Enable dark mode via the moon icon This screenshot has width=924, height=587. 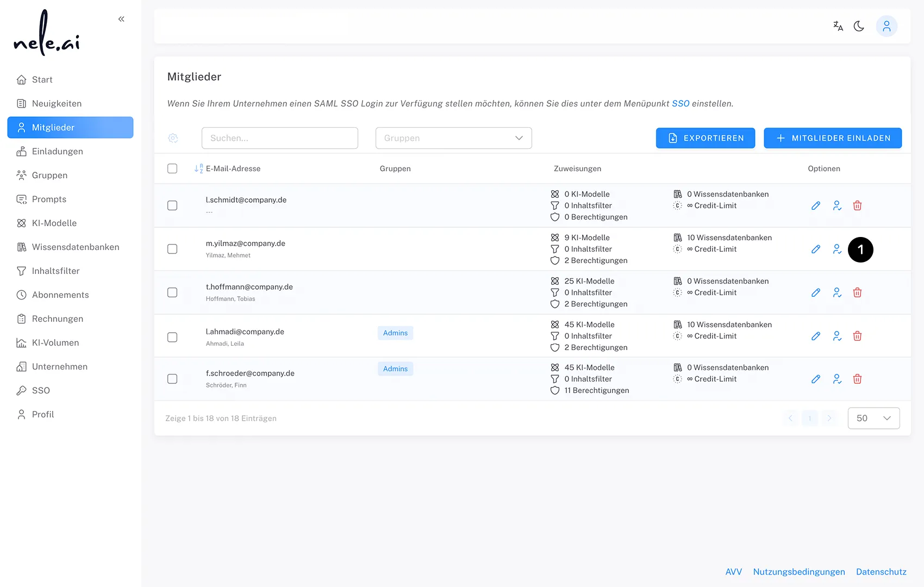pyautogui.click(x=859, y=26)
